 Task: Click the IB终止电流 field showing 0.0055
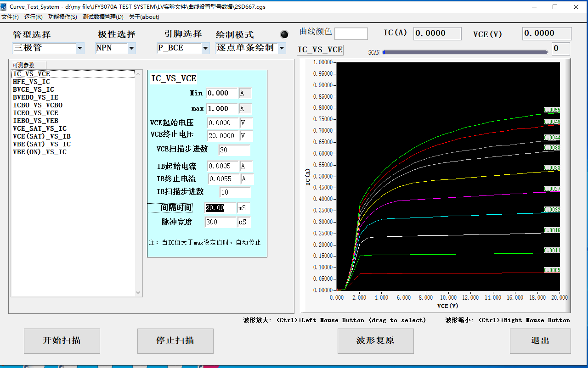coord(223,179)
